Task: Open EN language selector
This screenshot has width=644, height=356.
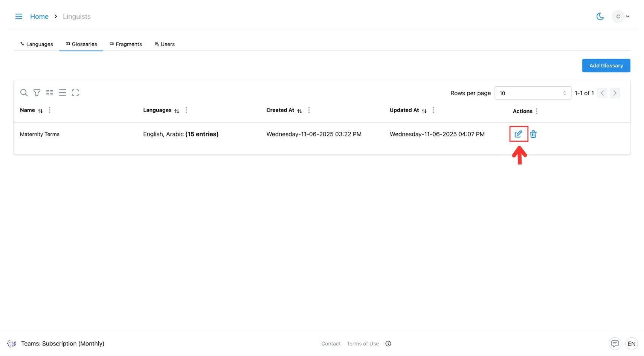Action: point(632,344)
